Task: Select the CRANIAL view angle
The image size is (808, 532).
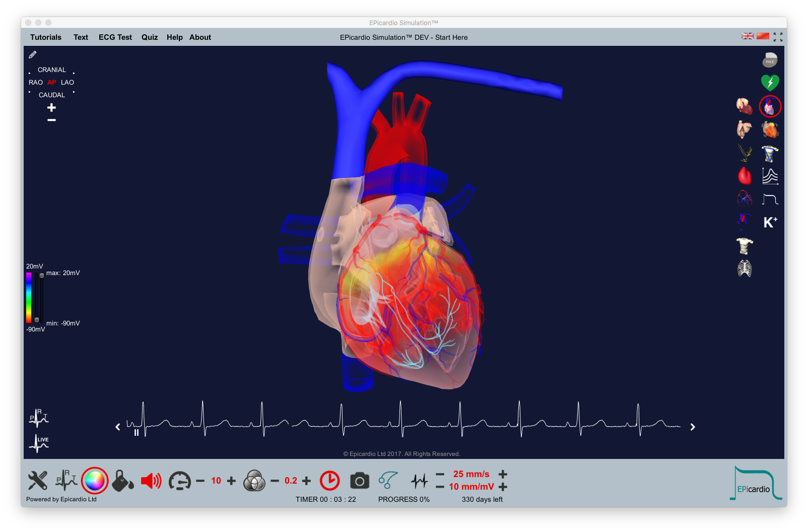Action: pos(52,70)
